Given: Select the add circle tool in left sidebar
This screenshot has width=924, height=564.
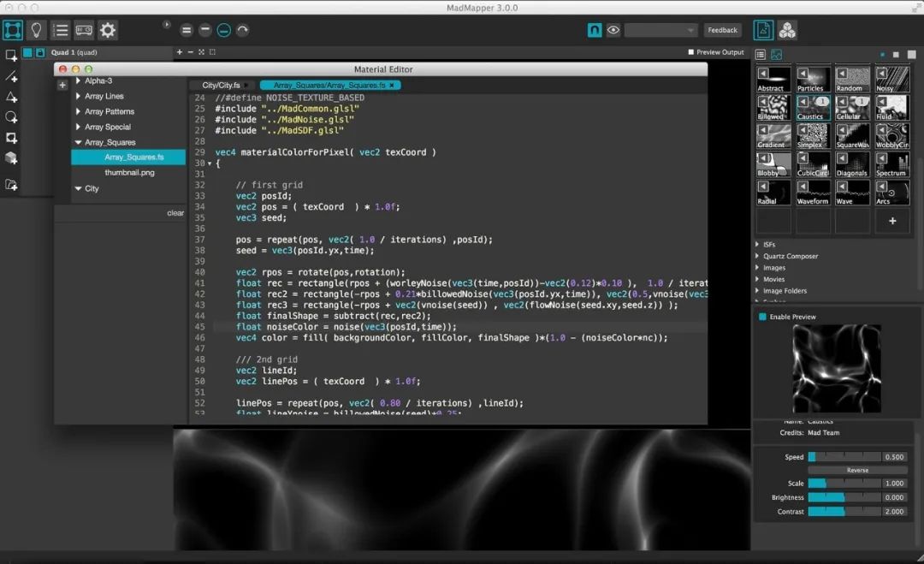Looking at the screenshot, I should [11, 118].
